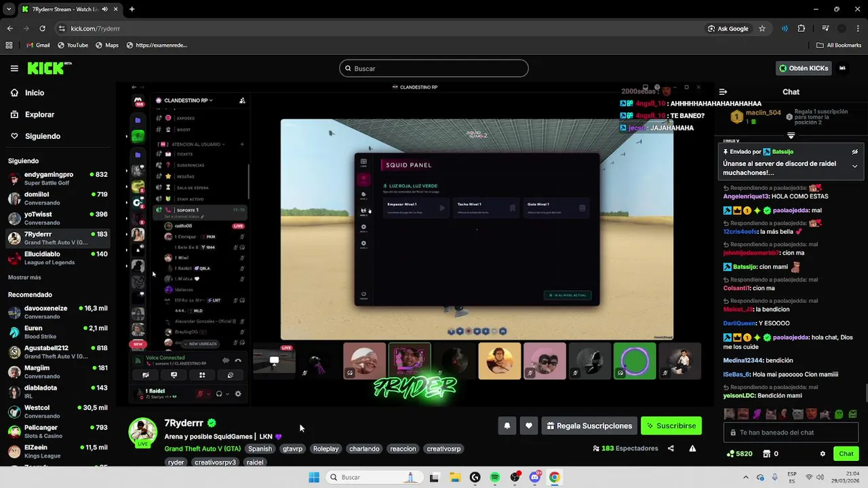Open endygamingpro channel in sidebar
This screenshot has width=868, height=488.
(x=58, y=178)
